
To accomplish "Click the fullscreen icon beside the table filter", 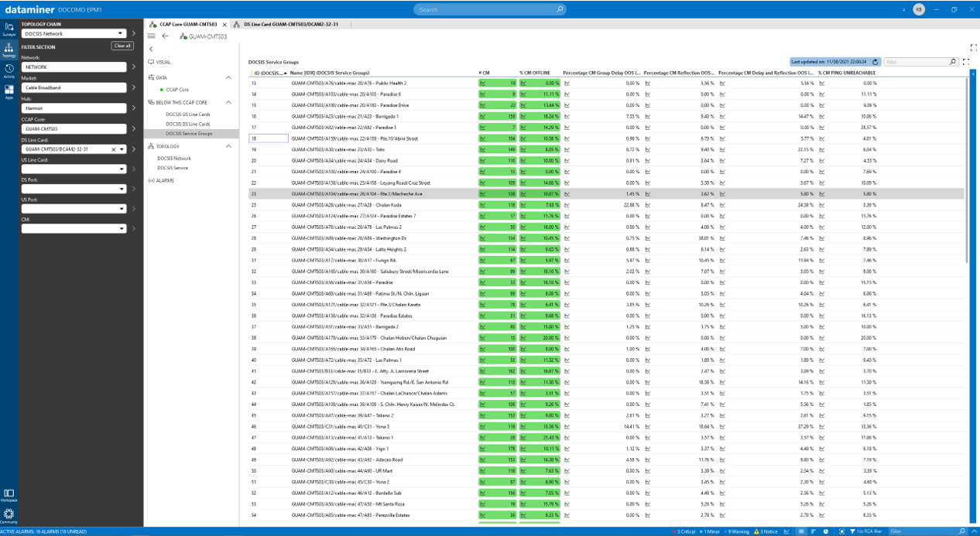I will [x=966, y=62].
